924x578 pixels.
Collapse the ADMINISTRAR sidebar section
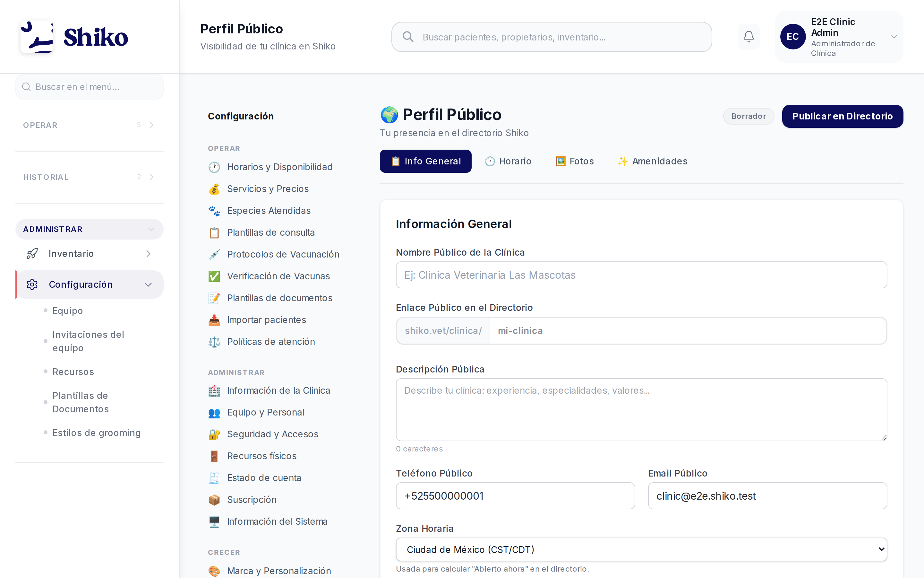pyautogui.click(x=89, y=229)
